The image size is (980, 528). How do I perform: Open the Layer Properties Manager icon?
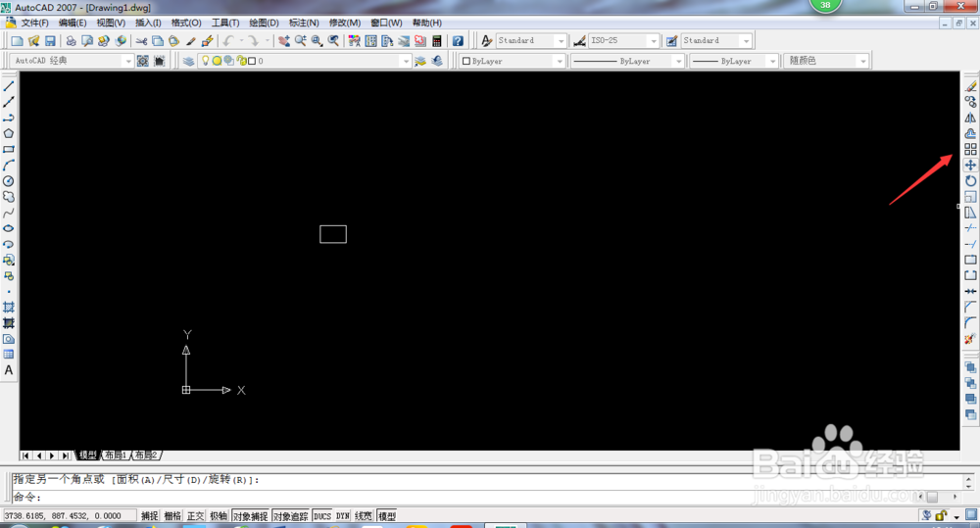[188, 61]
